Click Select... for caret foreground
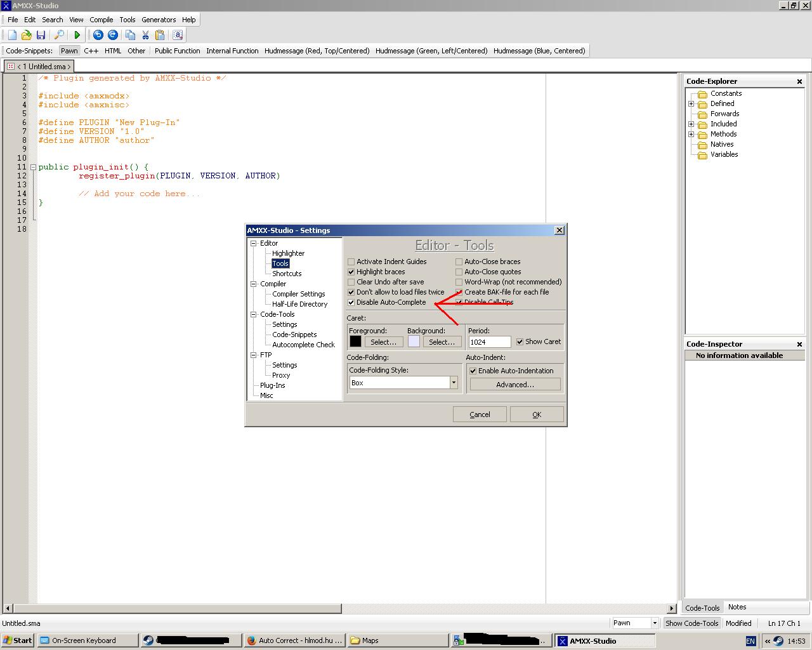 tap(383, 342)
